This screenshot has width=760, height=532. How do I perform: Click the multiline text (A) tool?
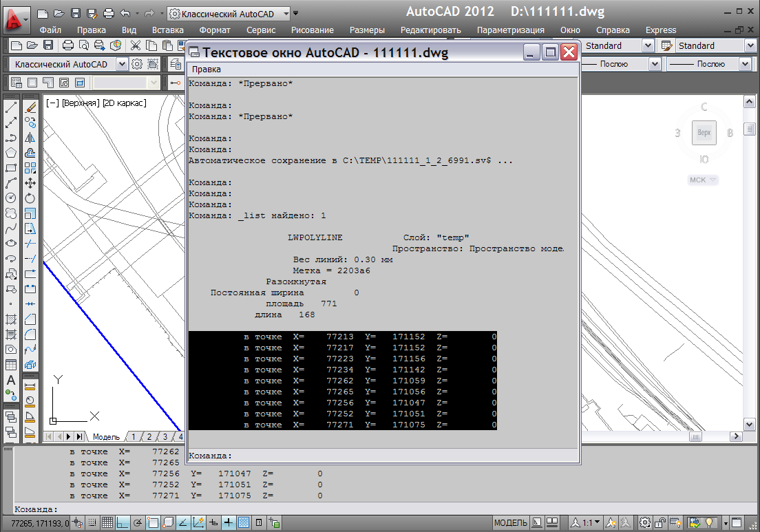[x=11, y=380]
